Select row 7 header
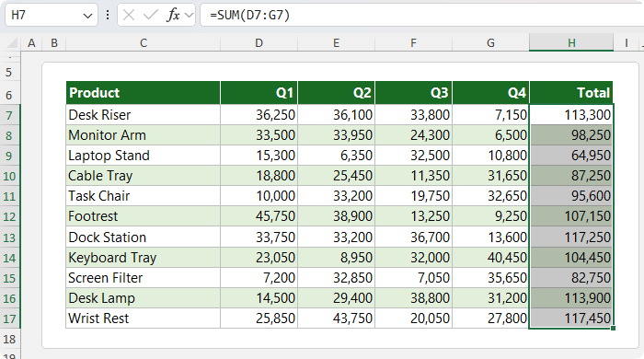 click(x=9, y=115)
